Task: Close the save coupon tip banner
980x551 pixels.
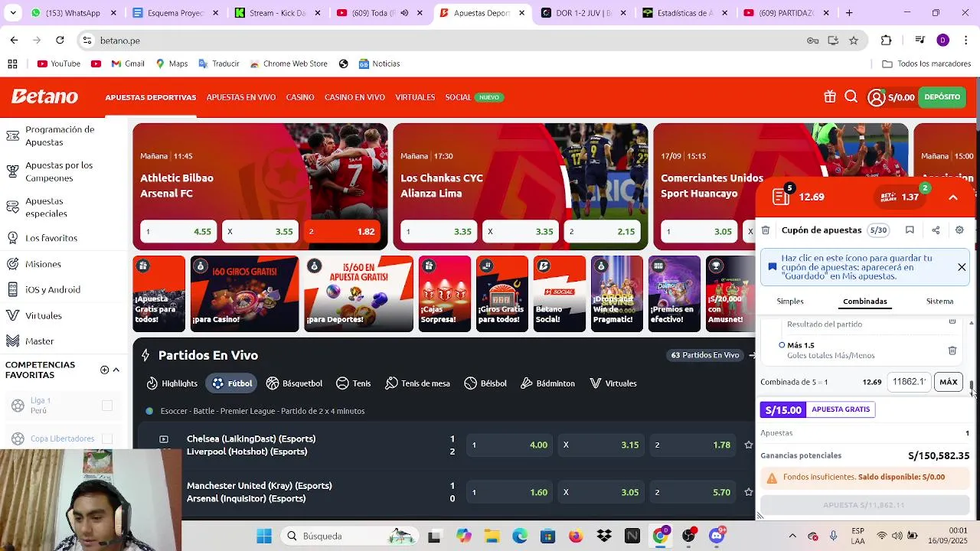Action: (962, 267)
